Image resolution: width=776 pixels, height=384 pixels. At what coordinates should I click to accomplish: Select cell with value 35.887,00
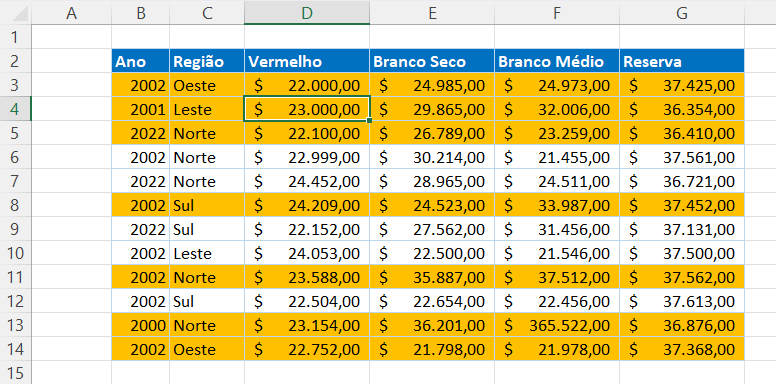[x=432, y=277]
